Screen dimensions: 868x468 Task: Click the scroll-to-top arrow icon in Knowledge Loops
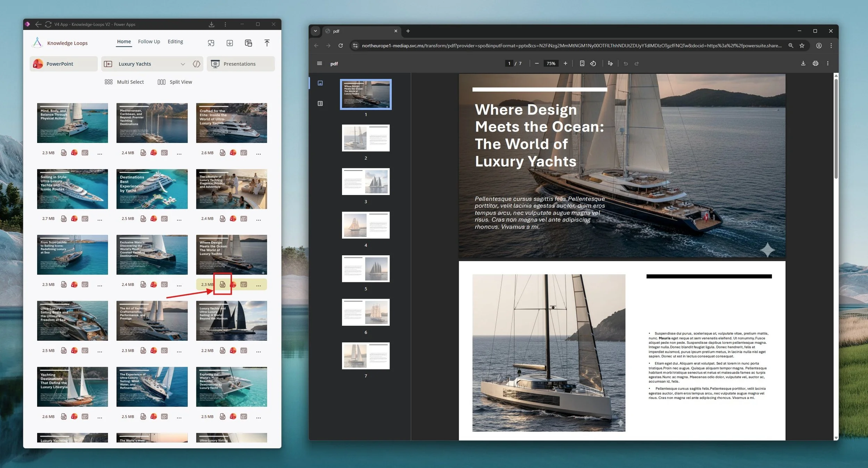[x=267, y=43]
